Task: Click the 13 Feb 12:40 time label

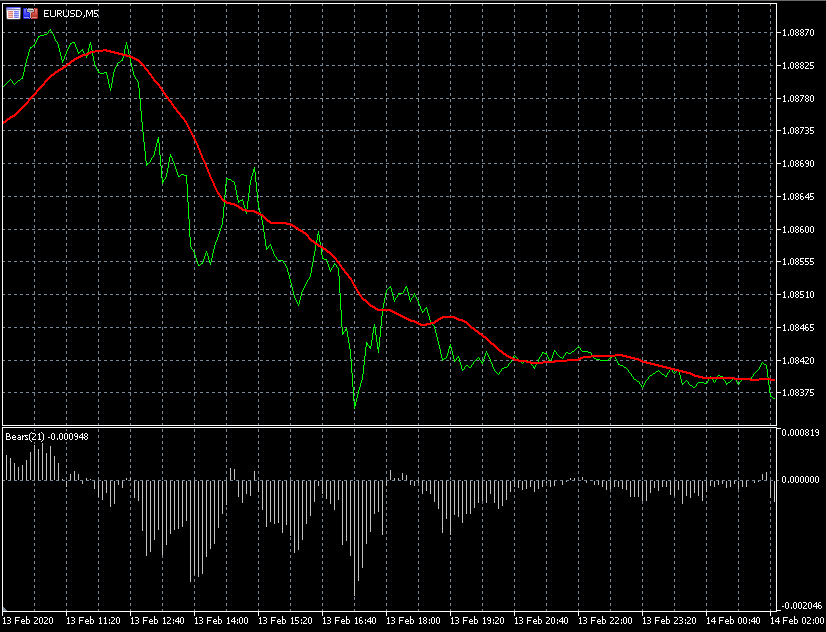Action: pyautogui.click(x=157, y=621)
